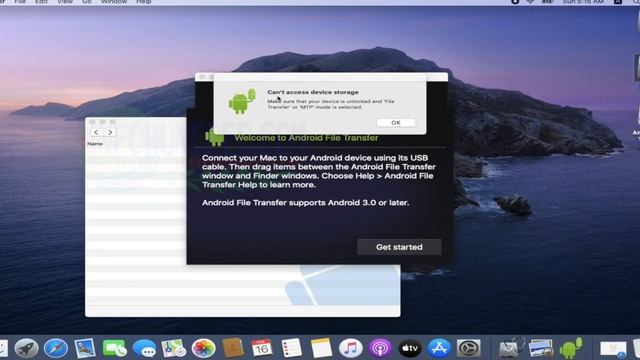Viewport: 640px width, 360px height.
Task: Open Messages from the dock
Action: coord(144,349)
